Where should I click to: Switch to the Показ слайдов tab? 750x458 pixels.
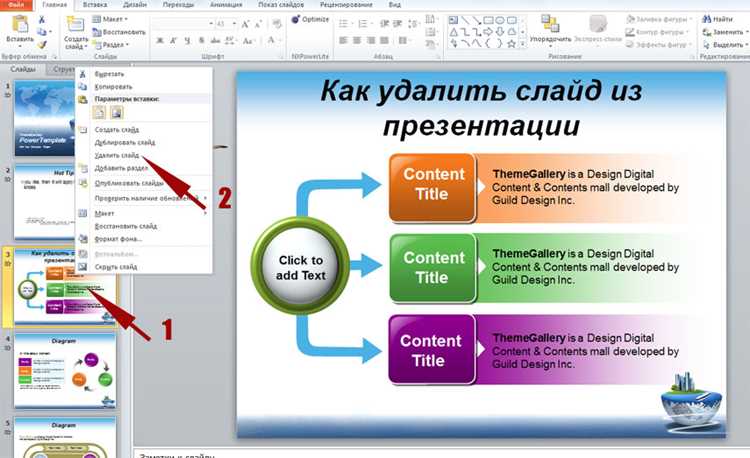point(281,5)
